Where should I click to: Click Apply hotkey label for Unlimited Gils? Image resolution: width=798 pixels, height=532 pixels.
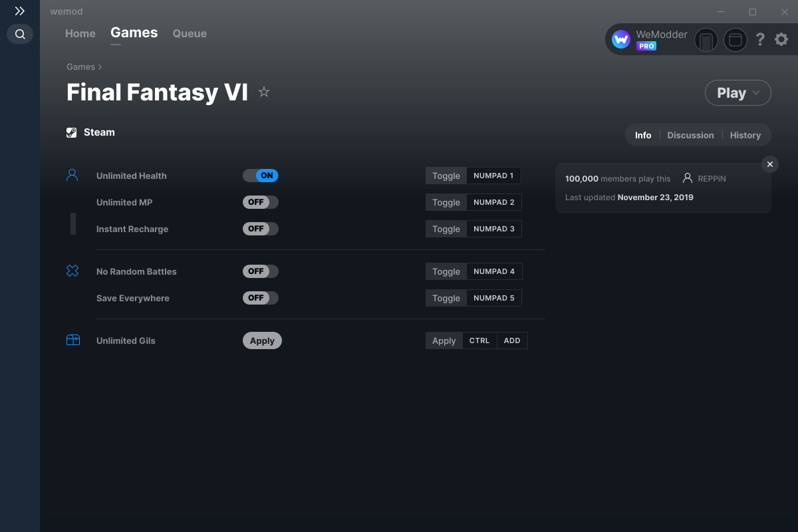coord(444,340)
